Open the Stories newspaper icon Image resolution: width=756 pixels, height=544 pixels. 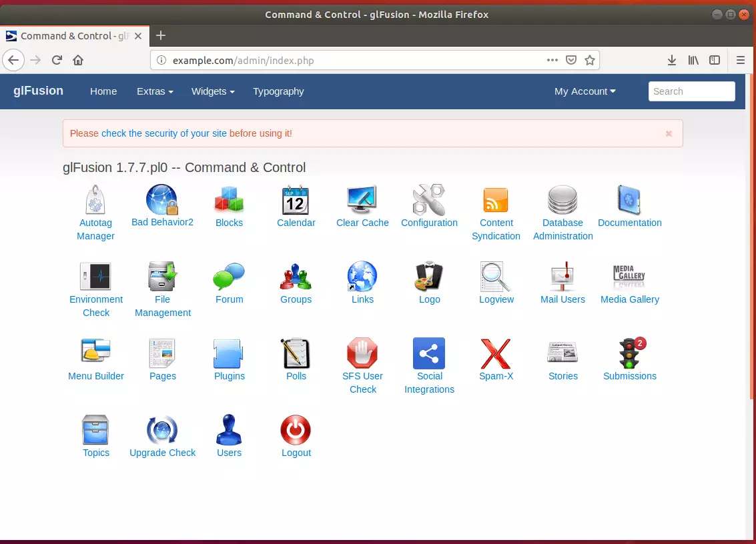[x=562, y=352]
